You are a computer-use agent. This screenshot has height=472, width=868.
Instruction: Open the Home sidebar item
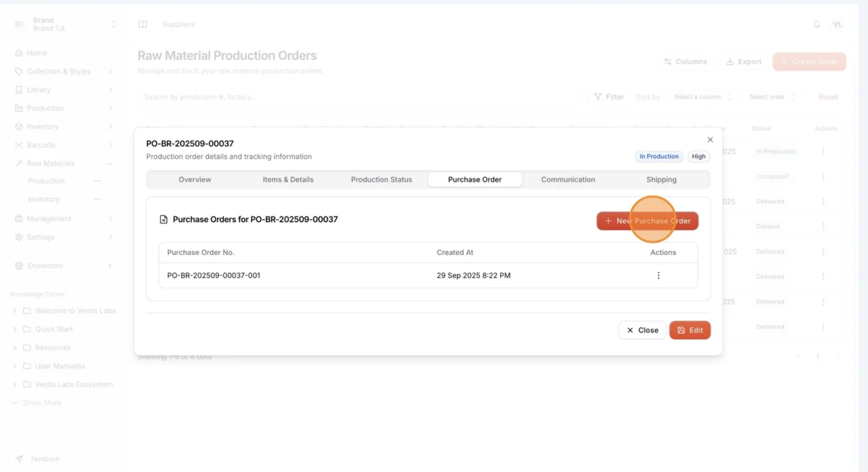click(x=37, y=53)
